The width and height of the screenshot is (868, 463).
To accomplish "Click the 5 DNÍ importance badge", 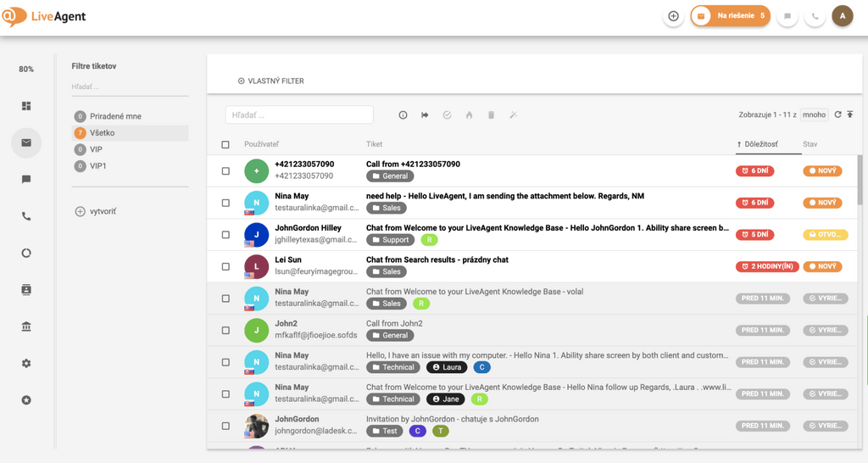I will click(x=754, y=235).
